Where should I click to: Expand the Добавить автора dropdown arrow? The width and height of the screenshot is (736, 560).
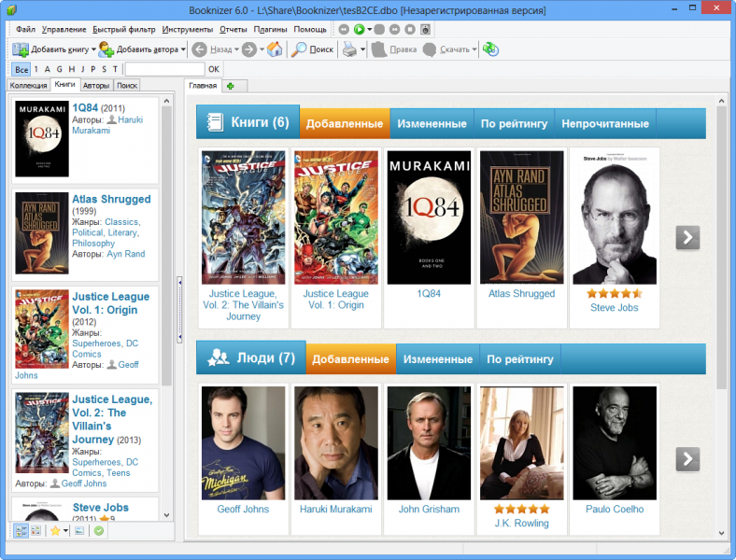[x=183, y=49]
